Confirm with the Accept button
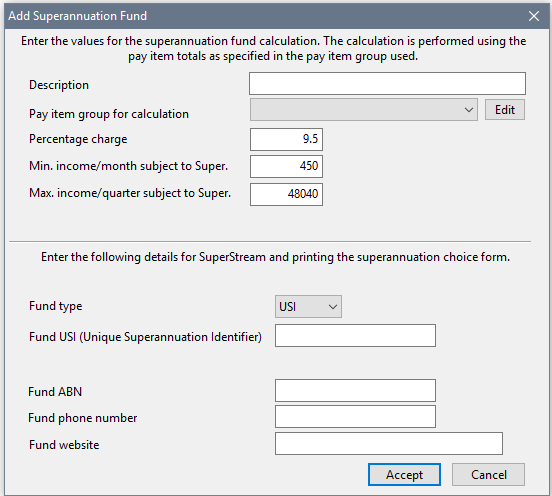Image resolution: width=552 pixels, height=496 pixels. 404,475
